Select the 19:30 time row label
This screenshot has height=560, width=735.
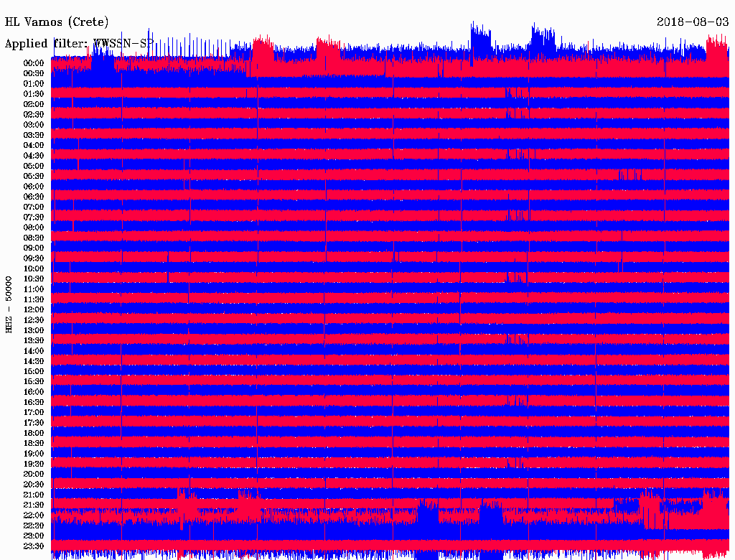pos(34,464)
